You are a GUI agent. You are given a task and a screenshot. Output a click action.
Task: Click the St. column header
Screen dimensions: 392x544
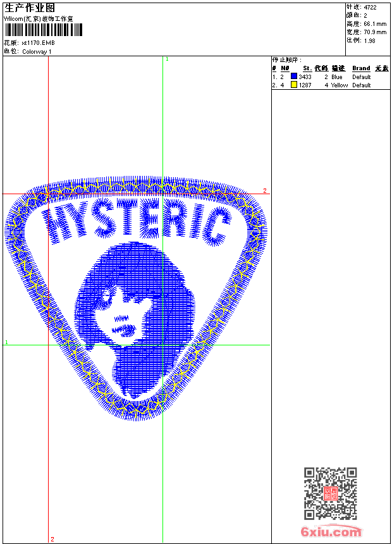pyautogui.click(x=307, y=68)
